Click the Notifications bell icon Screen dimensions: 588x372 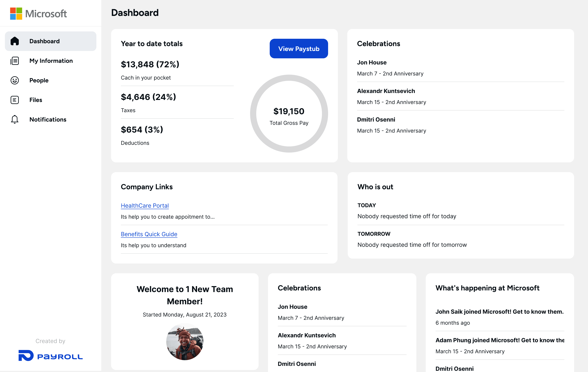[x=15, y=119]
